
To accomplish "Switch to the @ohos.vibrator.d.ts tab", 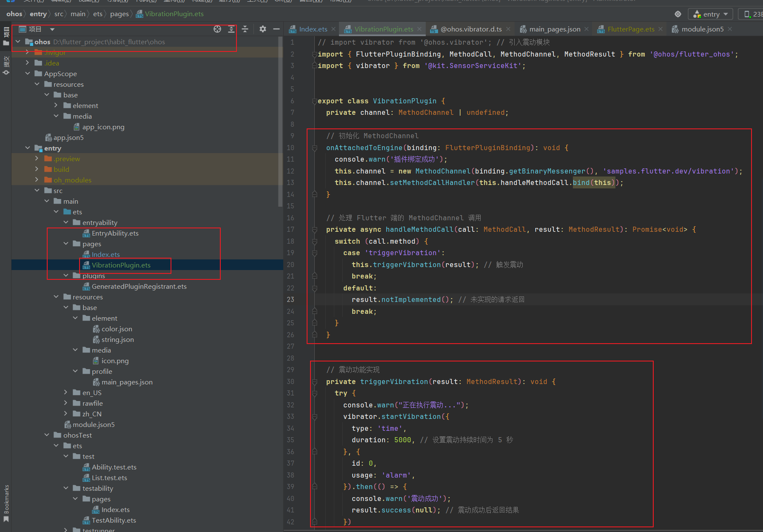I will click(x=471, y=29).
